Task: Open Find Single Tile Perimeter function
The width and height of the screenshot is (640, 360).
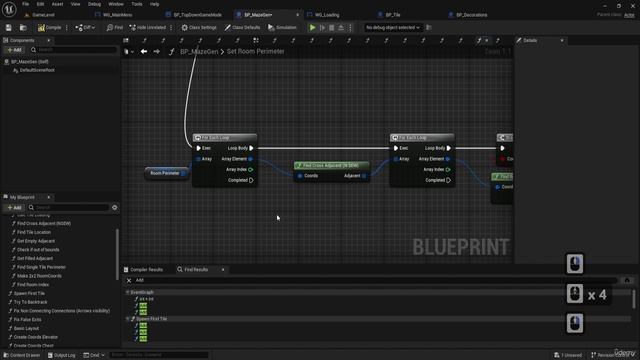Action: click(x=41, y=267)
